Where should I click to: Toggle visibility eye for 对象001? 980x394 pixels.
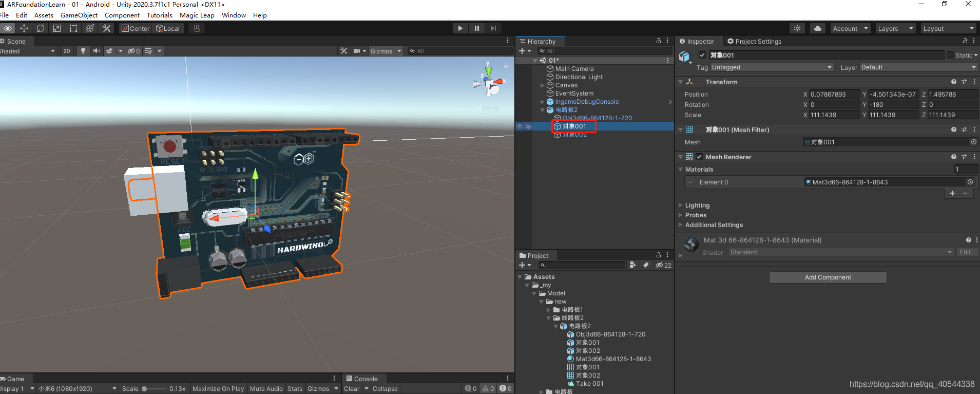(520, 126)
